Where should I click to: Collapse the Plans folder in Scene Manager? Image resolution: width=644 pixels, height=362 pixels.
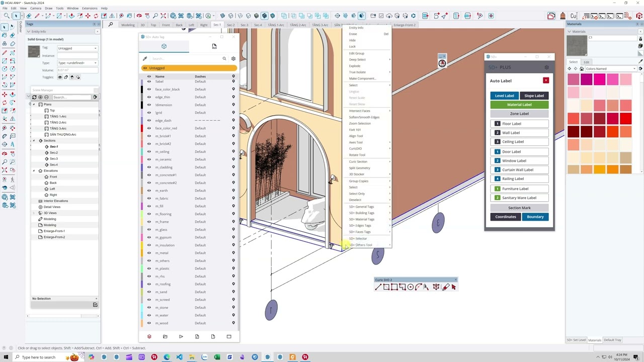coord(34,104)
